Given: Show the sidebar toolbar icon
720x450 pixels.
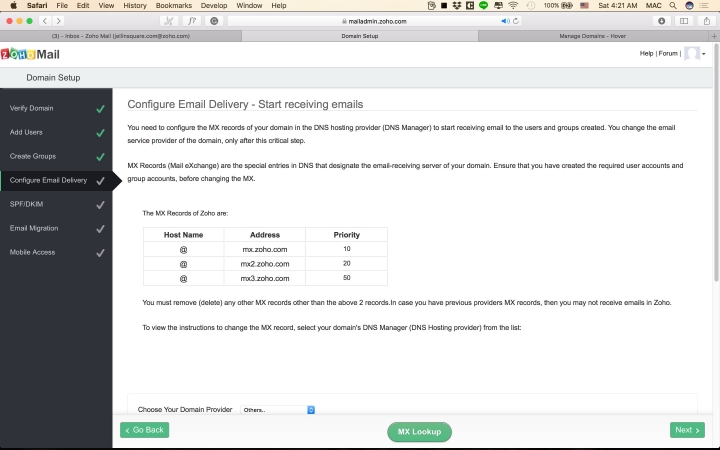Looking at the screenshot, I should pyautogui.click(x=684, y=21).
